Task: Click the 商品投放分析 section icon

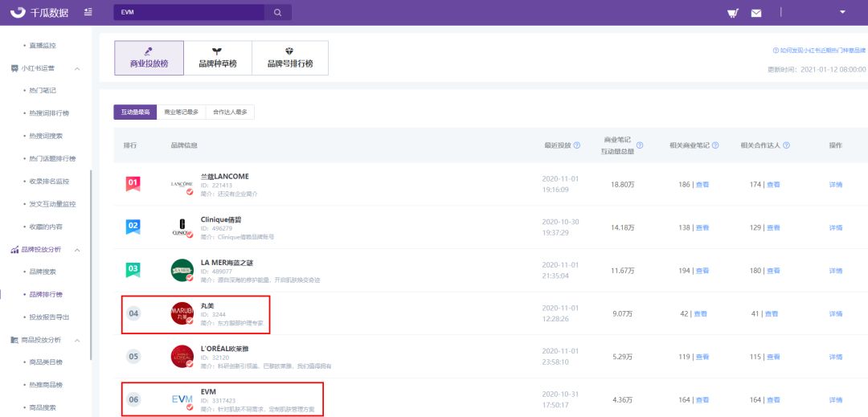Action: [14, 340]
